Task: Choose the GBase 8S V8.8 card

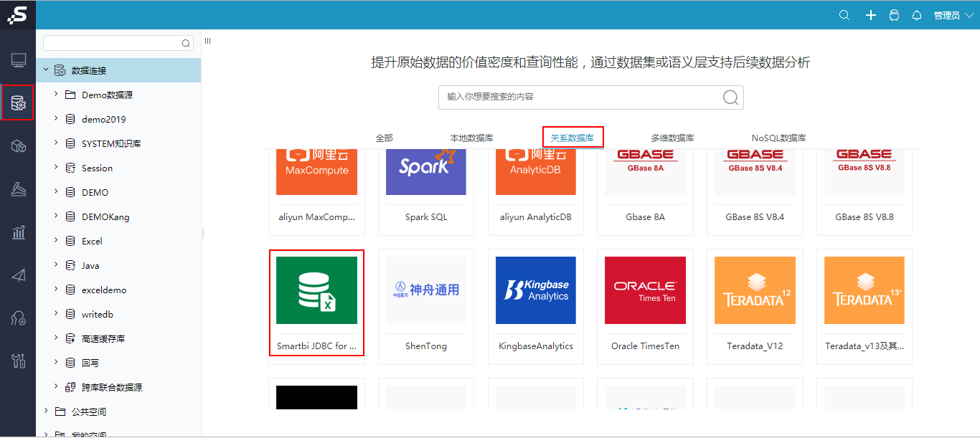Action: [x=864, y=191]
